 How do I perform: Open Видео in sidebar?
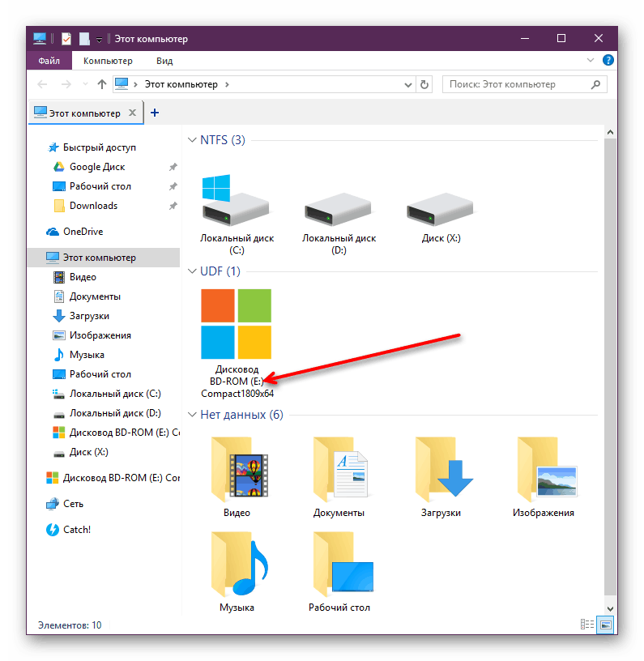click(x=75, y=277)
